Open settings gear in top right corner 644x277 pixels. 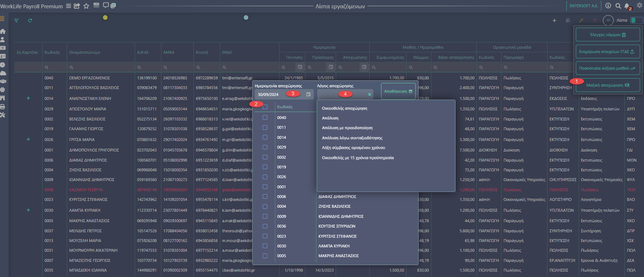click(640, 5)
